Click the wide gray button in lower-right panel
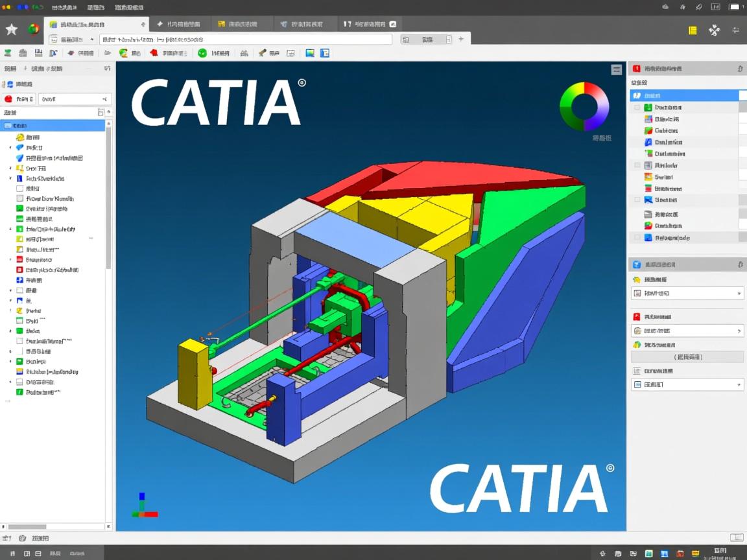Viewport: 747px width, 560px height. click(687, 357)
